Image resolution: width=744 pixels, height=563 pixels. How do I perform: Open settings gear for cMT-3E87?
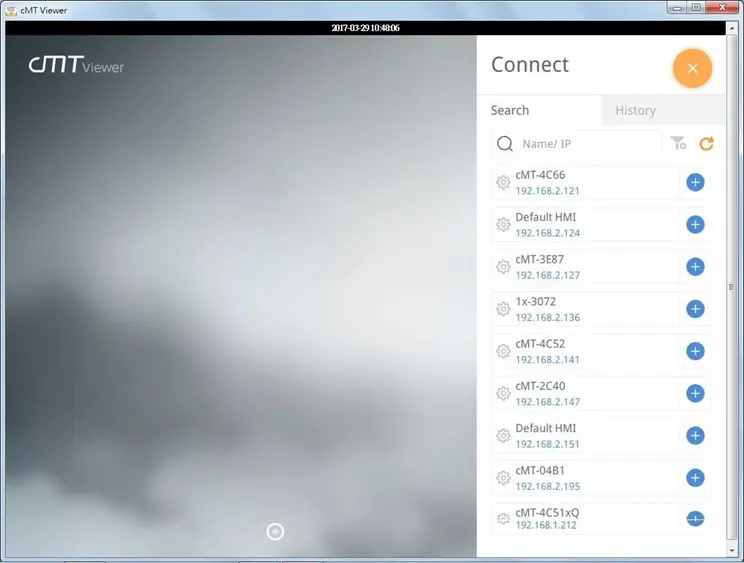coord(503,267)
